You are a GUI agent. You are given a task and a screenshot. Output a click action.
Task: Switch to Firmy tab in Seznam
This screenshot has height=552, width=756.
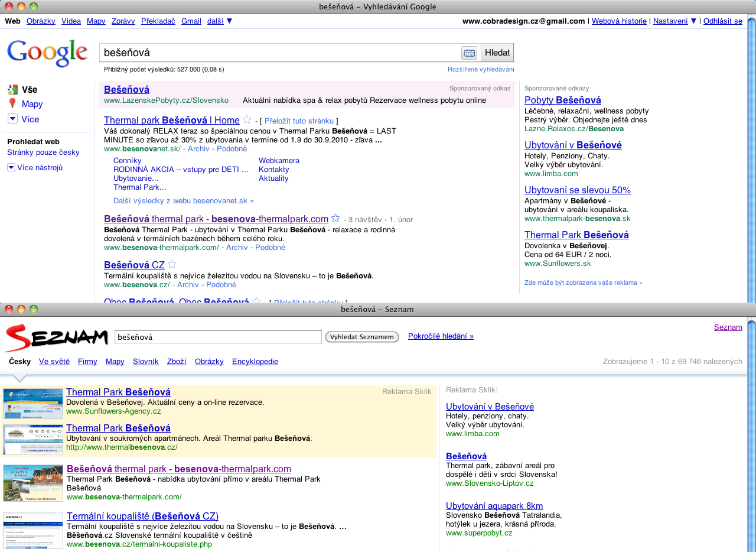87,361
